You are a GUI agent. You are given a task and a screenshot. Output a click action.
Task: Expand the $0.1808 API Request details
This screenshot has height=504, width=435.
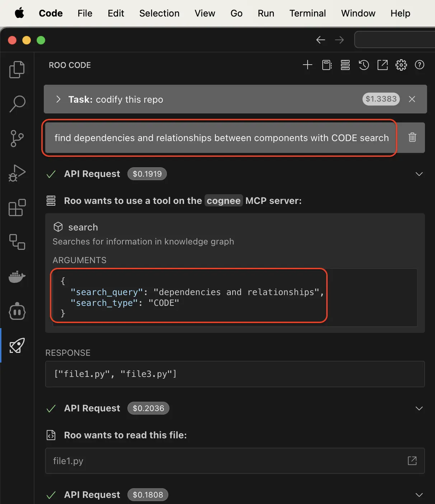[x=419, y=495]
